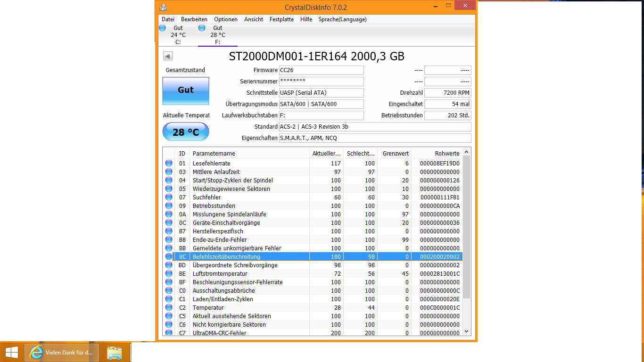
Task: Click status orb for Laden/Entladen-Zyklen row
Action: pos(169,299)
